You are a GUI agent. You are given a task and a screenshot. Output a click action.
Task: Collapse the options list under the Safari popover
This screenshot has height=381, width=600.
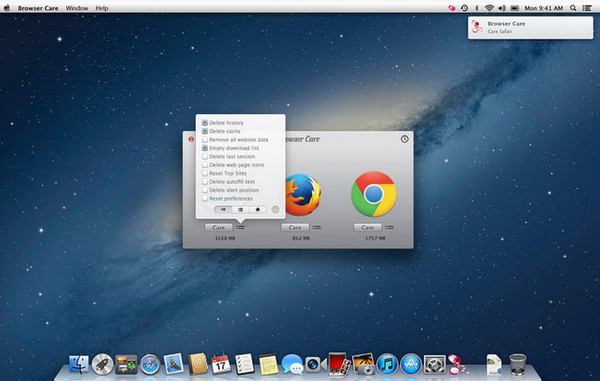pyautogui.click(x=240, y=228)
